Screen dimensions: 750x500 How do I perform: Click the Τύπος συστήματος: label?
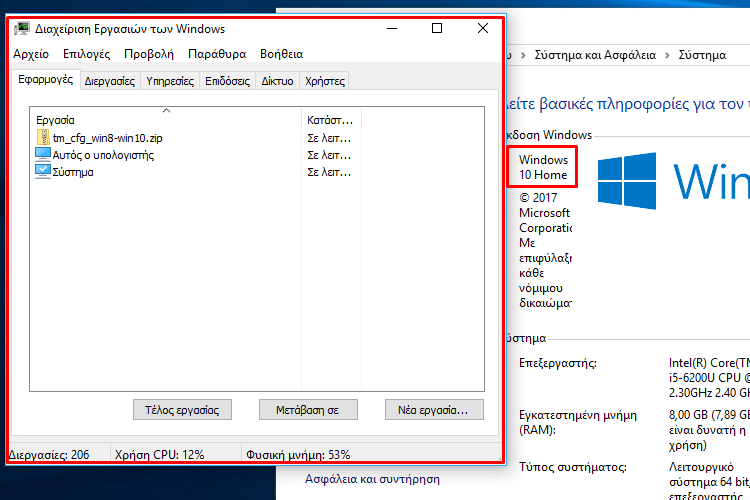pos(573,467)
